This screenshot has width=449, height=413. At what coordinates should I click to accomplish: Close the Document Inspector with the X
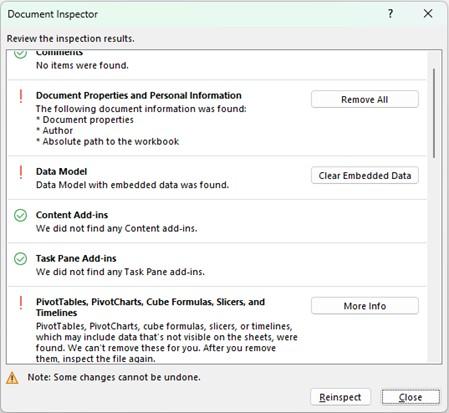(x=428, y=14)
